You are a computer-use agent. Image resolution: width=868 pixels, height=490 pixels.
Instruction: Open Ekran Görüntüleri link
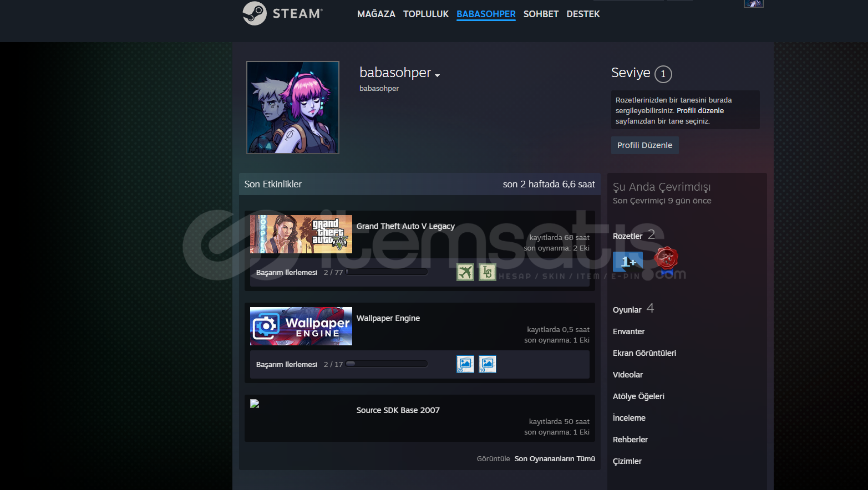click(x=644, y=353)
